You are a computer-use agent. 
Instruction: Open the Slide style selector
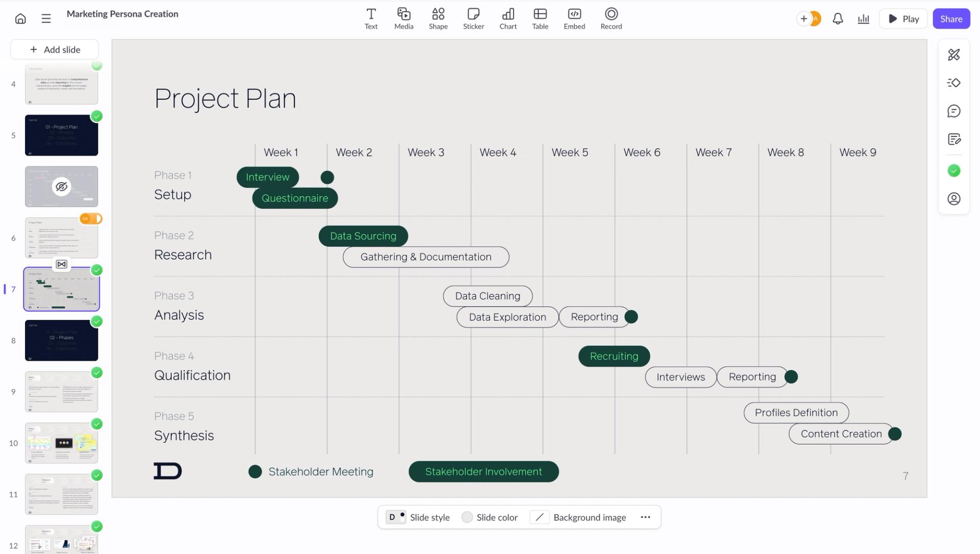click(419, 517)
